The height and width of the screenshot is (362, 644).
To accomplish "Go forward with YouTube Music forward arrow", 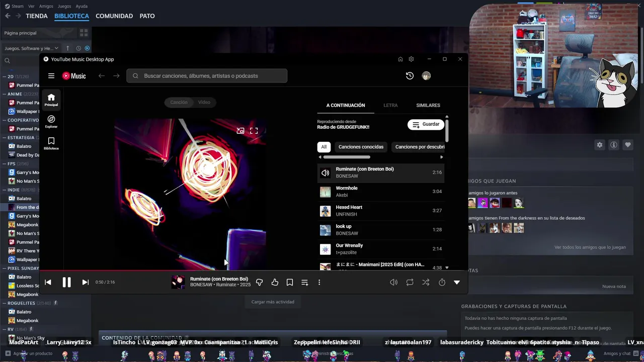I will tap(116, 76).
